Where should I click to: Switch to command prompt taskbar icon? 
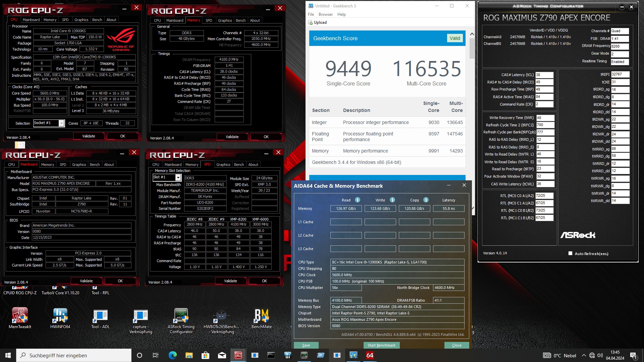coord(271,355)
